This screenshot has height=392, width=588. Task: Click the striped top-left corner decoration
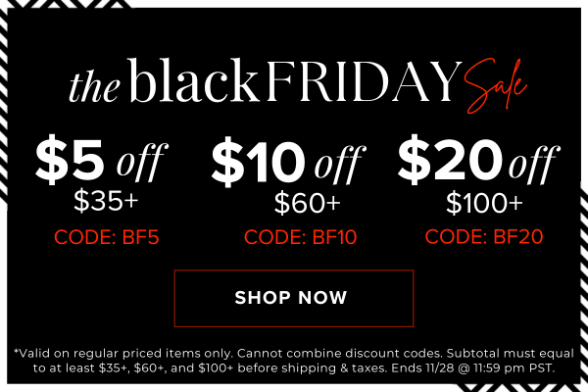pyautogui.click(x=12, y=10)
